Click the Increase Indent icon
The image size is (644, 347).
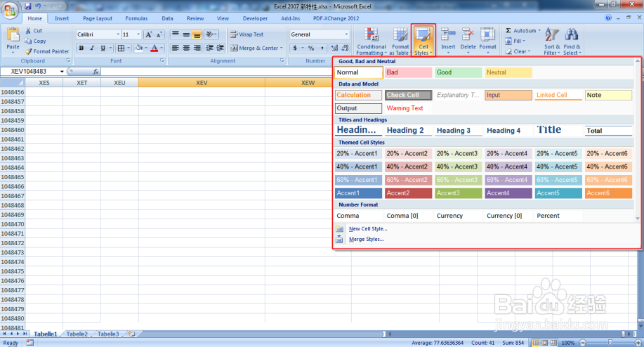(220, 48)
